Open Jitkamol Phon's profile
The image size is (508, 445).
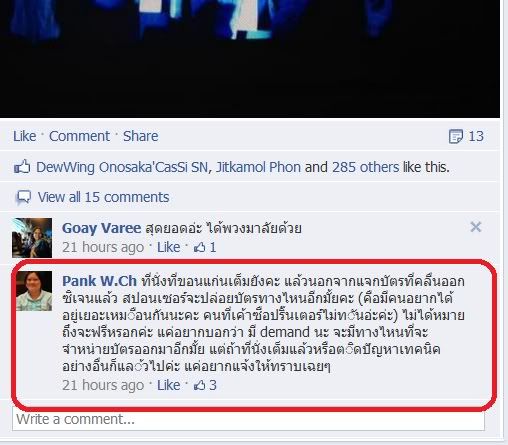point(258,167)
